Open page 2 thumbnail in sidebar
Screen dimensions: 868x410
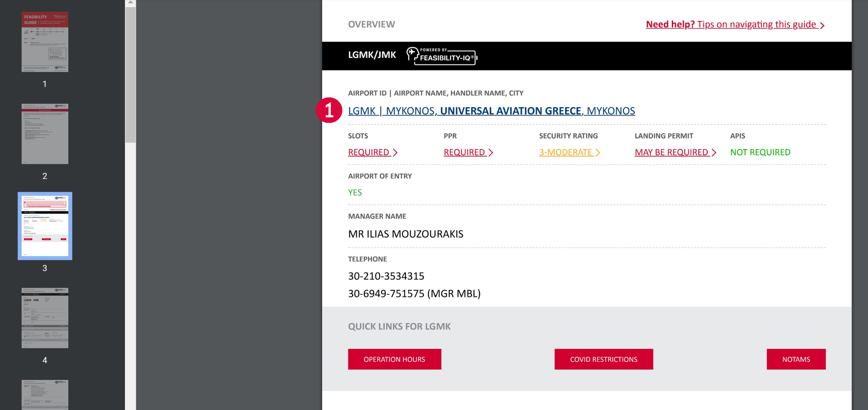(x=45, y=134)
